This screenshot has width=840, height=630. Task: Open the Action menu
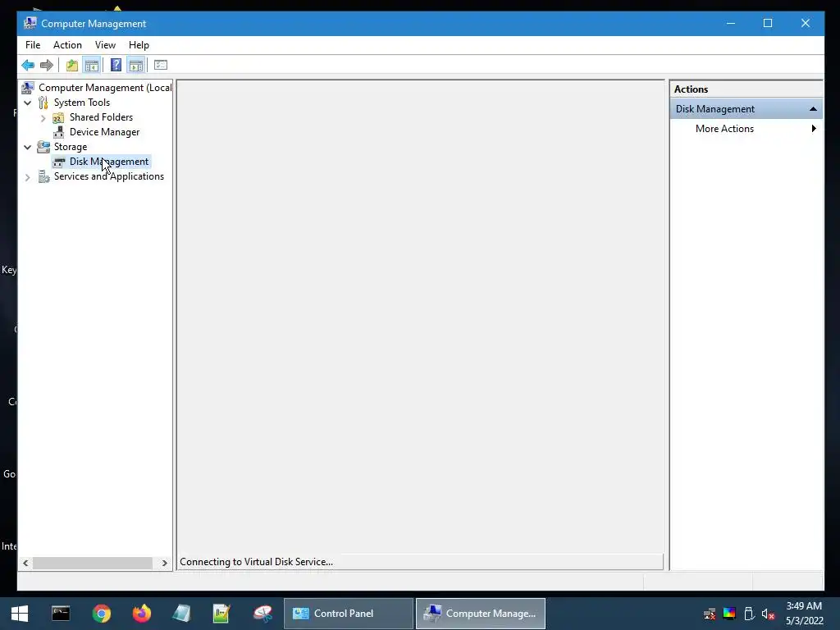tap(67, 45)
